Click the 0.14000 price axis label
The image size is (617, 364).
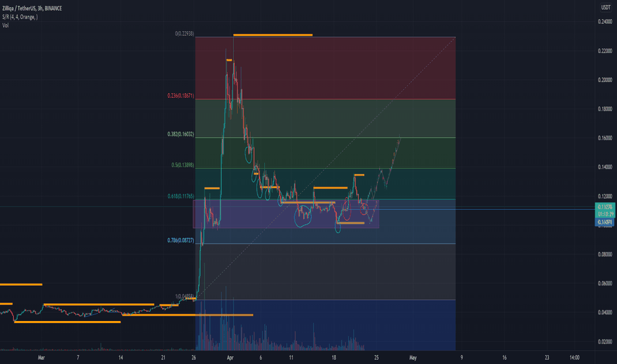tap(605, 167)
